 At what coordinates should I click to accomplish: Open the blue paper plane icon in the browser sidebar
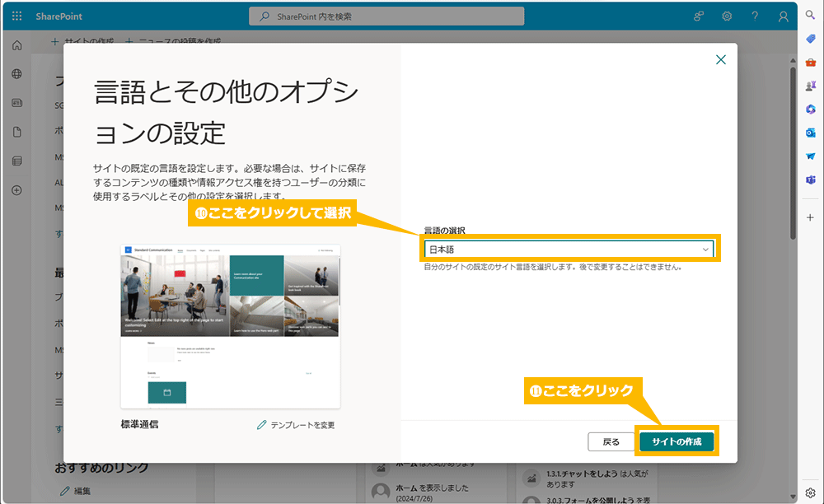(810, 156)
